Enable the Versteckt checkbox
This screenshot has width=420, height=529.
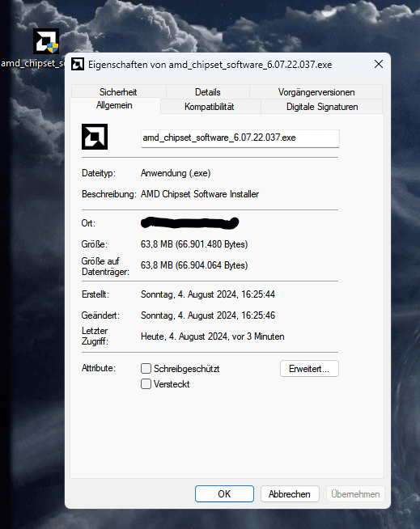[146, 384]
